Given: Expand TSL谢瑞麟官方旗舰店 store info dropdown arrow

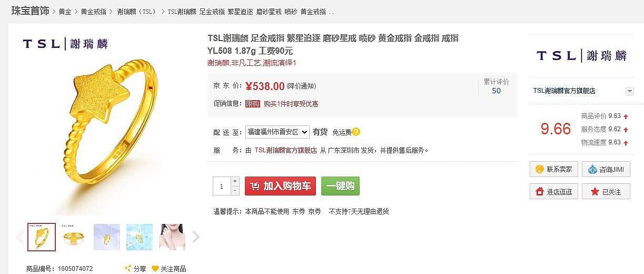Looking at the screenshot, I should click(629, 91).
